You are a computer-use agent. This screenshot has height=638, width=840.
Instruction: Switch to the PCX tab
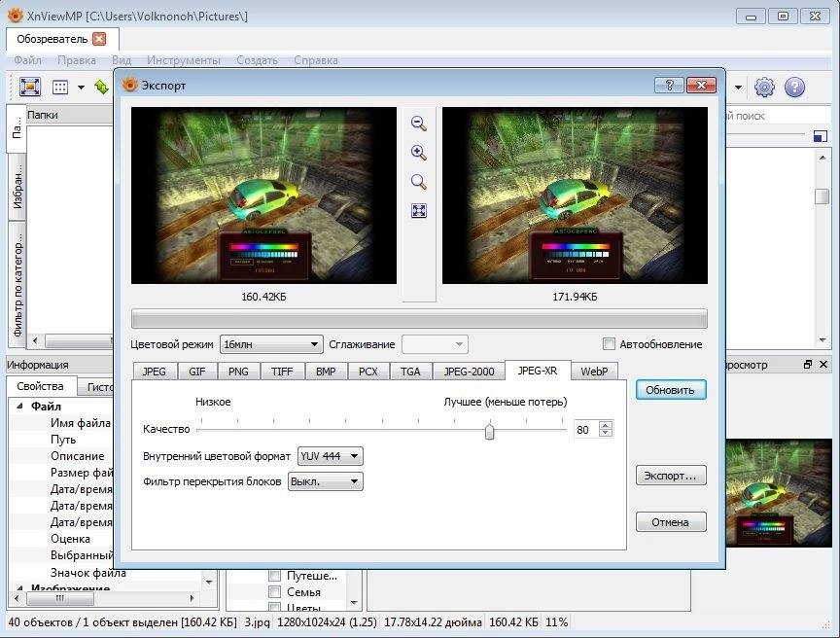tap(368, 372)
